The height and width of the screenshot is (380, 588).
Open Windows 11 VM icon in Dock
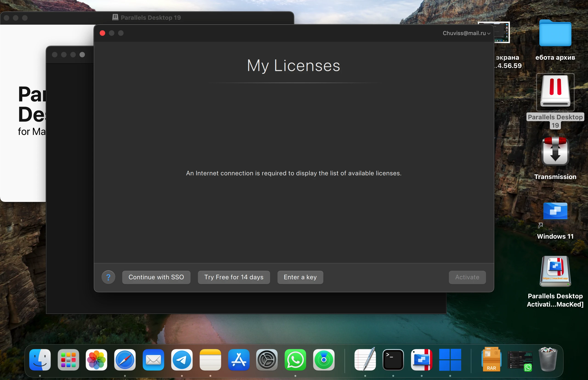tap(450, 360)
